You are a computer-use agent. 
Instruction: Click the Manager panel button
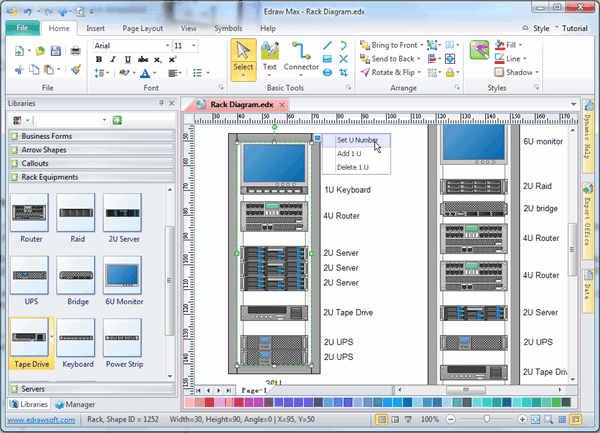click(x=74, y=404)
